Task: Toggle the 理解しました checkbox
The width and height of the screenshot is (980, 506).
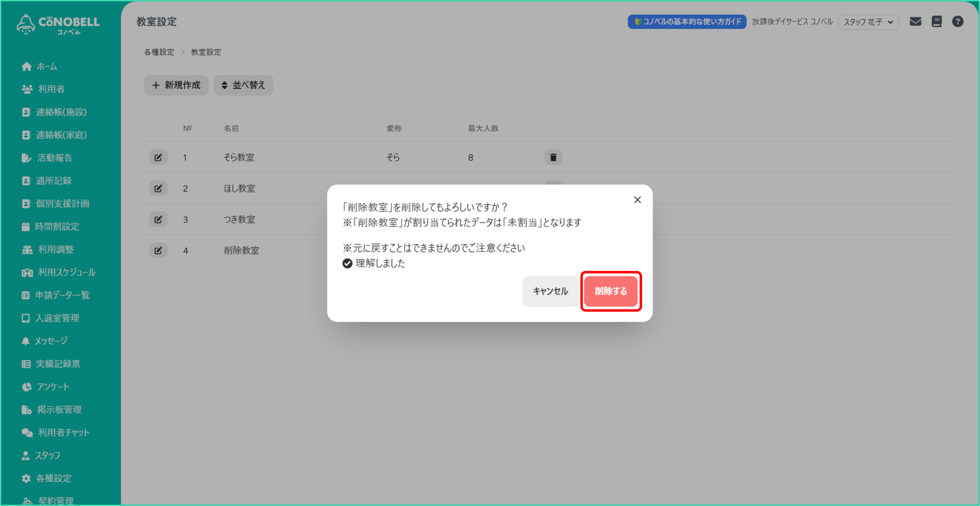Action: pyautogui.click(x=347, y=263)
